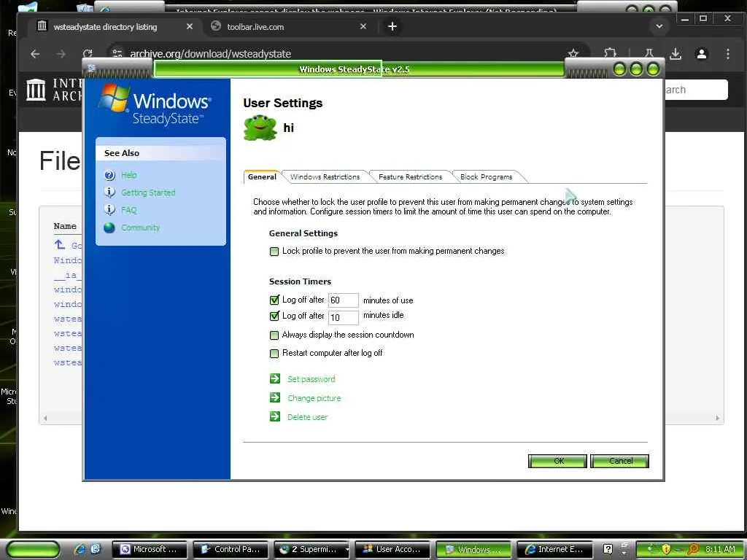Click the file listing left scroll arrow

coord(45,418)
